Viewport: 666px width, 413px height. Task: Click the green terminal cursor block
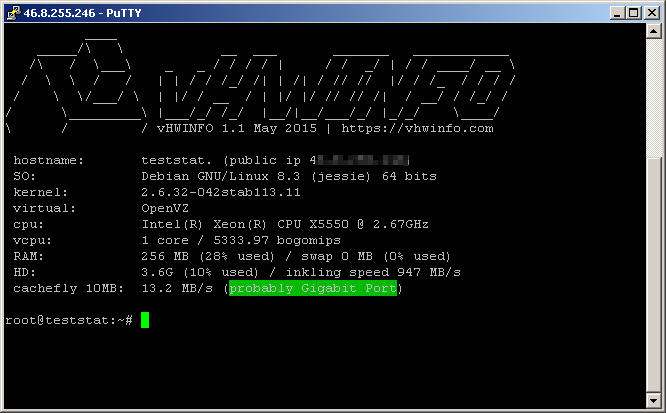coord(145,320)
